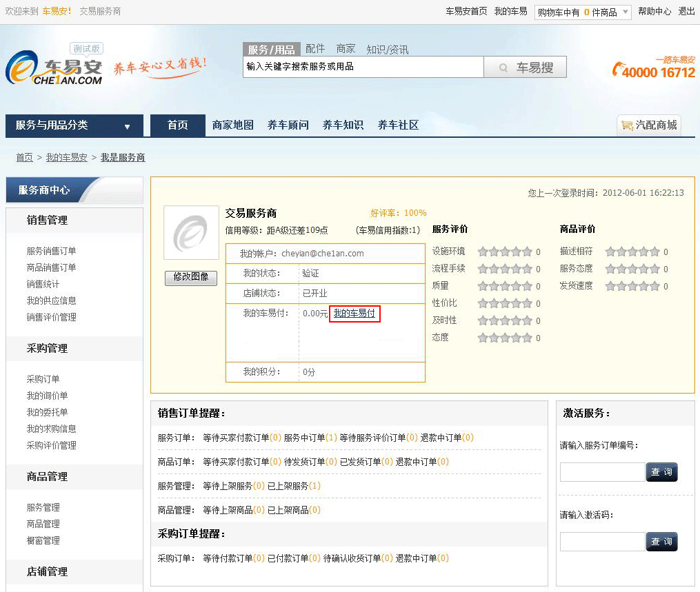Open 销售评价管理 in the sidebar

51,317
